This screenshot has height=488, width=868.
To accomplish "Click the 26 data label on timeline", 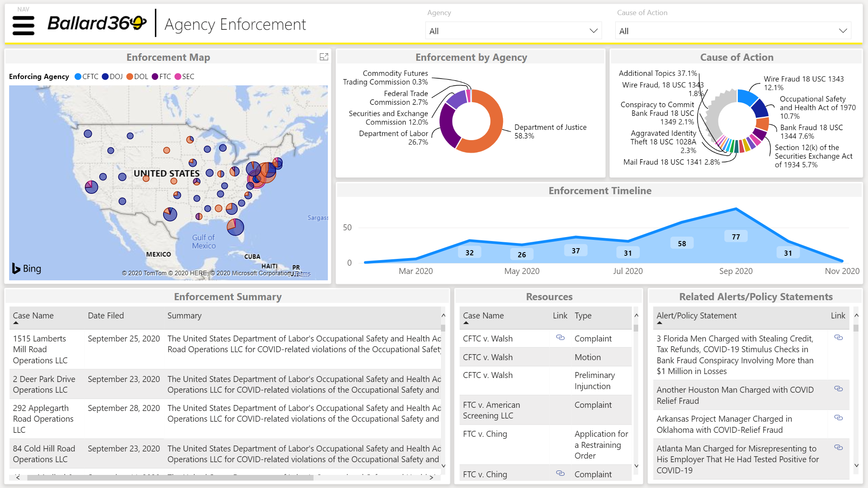I will point(522,255).
